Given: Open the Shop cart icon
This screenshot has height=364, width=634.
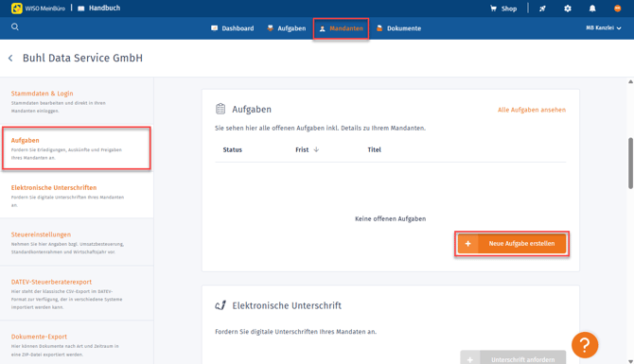Looking at the screenshot, I should [493, 9].
